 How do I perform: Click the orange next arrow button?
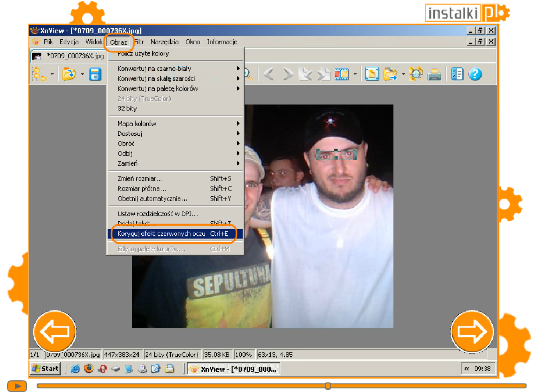point(472,331)
